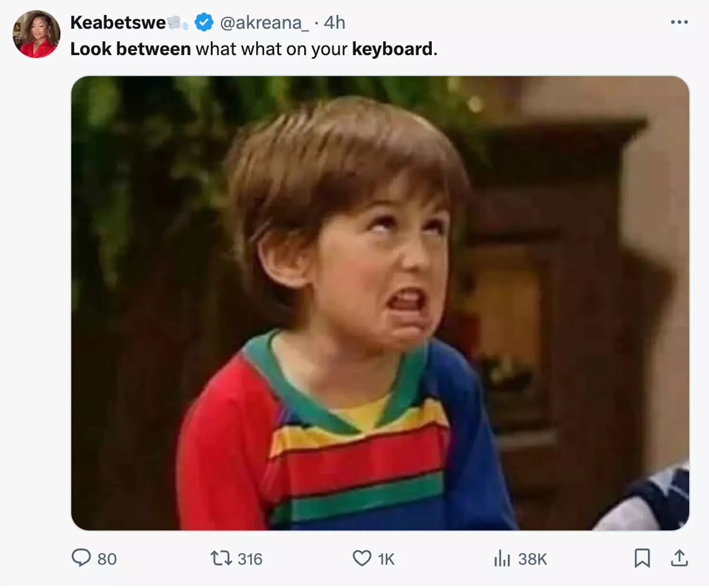Open the attached image of the boy
The height and width of the screenshot is (588, 709).
tap(380, 303)
